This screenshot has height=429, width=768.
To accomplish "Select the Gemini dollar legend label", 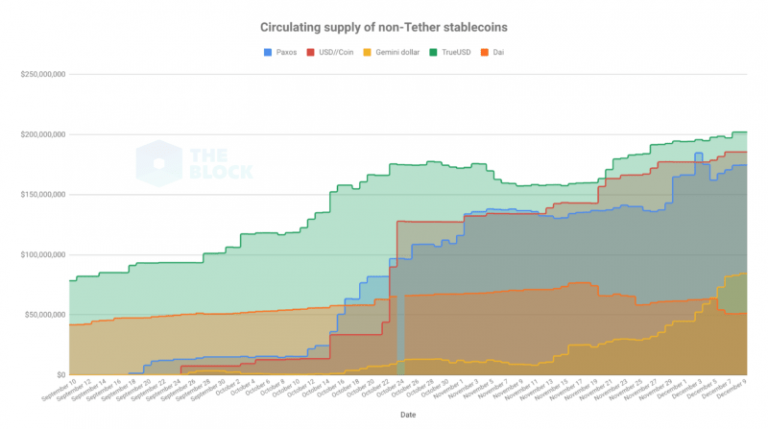I will (397, 52).
